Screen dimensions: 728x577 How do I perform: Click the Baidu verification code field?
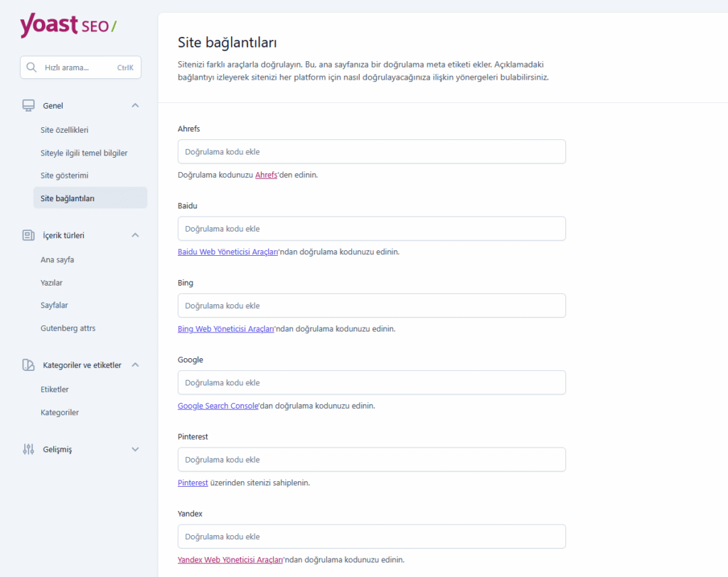coord(371,229)
